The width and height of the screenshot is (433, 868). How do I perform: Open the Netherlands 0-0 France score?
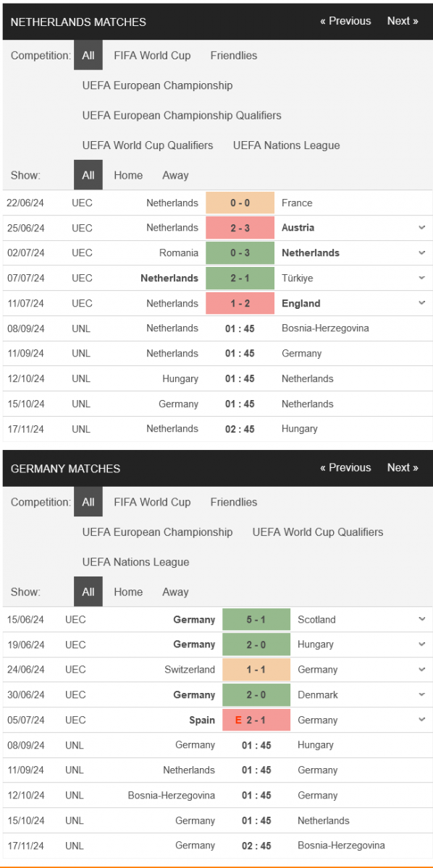pos(240,203)
